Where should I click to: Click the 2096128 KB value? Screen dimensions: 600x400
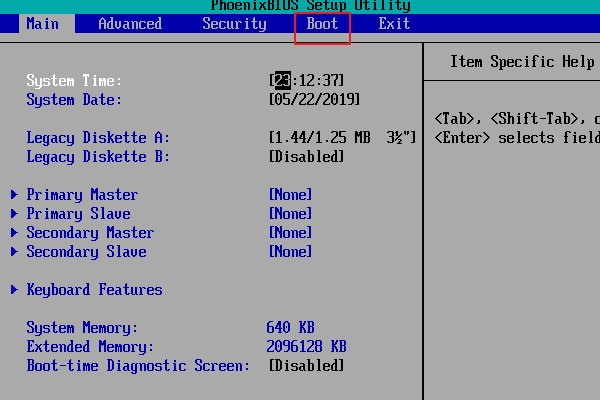tap(307, 346)
